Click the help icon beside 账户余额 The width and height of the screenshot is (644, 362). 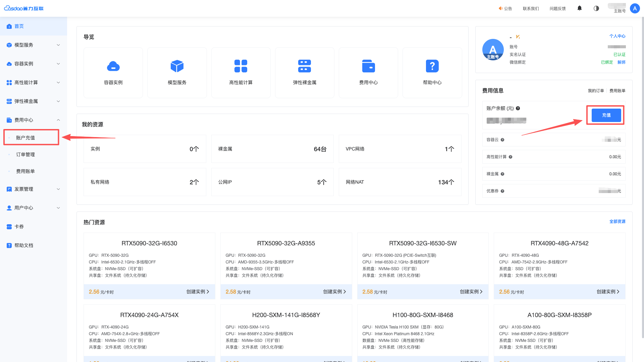pos(518,108)
